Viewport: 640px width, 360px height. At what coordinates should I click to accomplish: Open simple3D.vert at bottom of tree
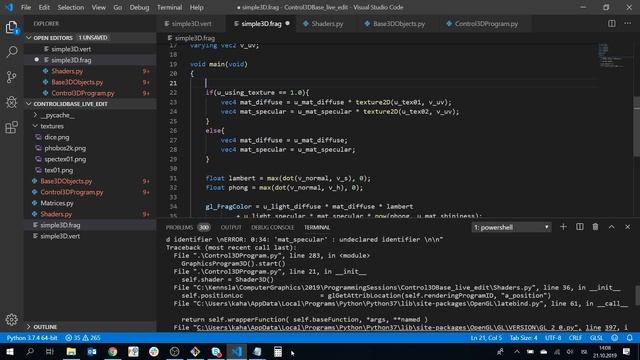tap(60, 236)
